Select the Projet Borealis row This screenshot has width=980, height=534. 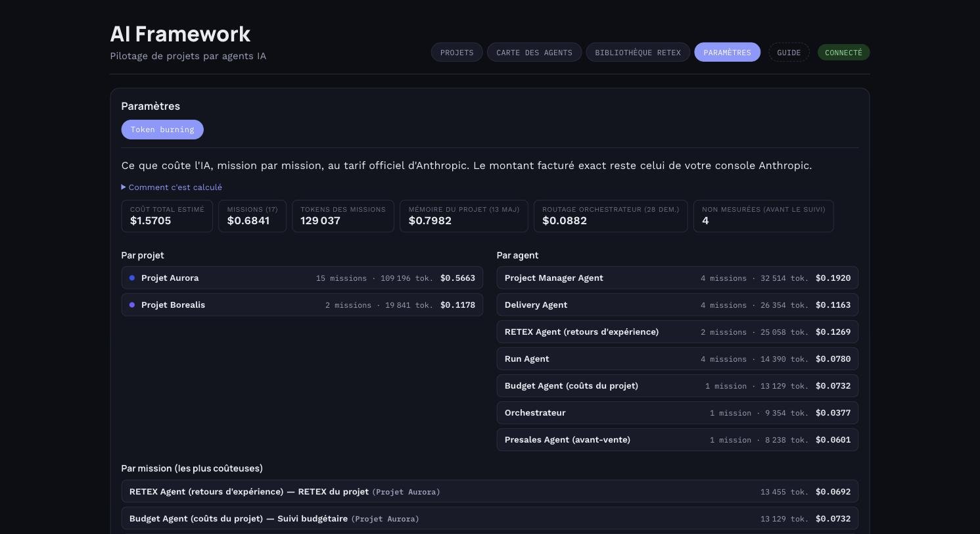click(x=302, y=305)
